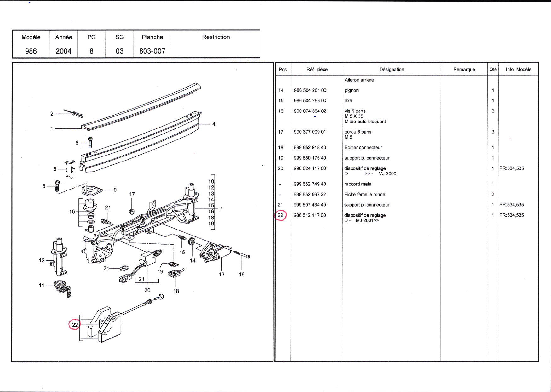Screen dimensions: 551x392
Task: Click the circled position 22 in the table
Action: pos(280,215)
